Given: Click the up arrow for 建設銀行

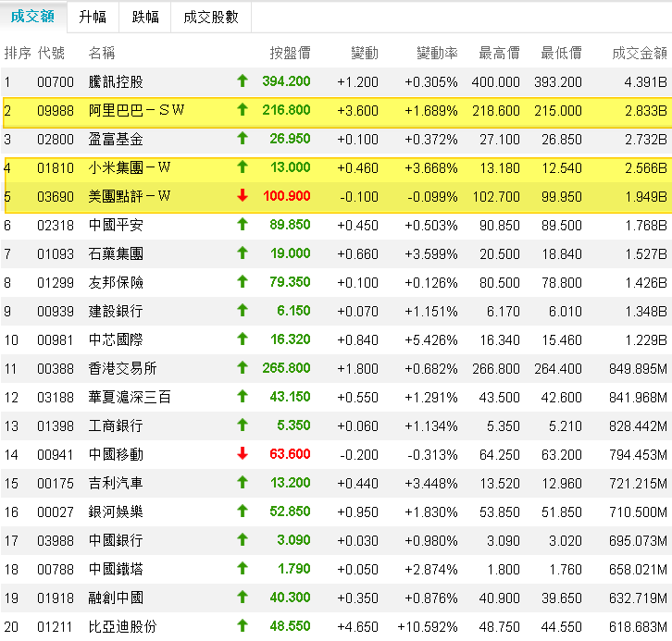Looking at the screenshot, I should tap(243, 310).
